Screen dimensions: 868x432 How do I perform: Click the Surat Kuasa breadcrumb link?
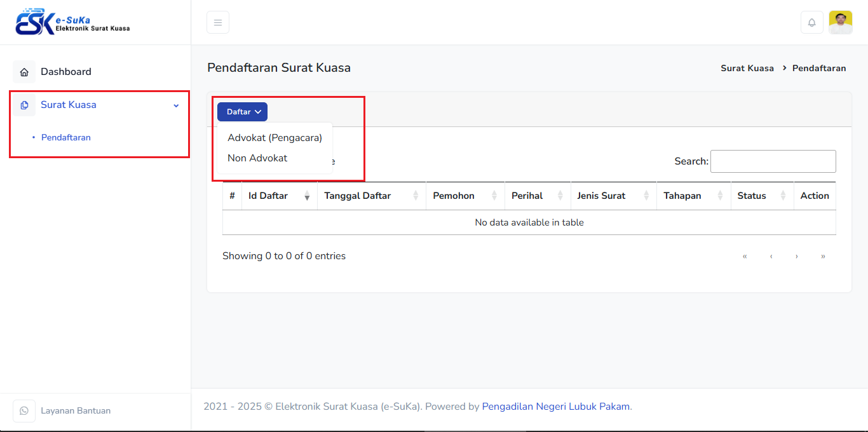(x=747, y=68)
